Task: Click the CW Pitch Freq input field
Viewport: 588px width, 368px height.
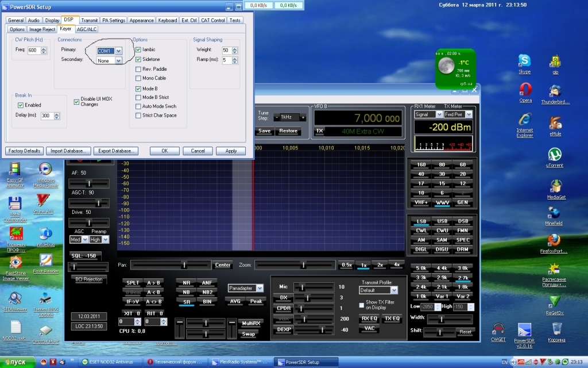Action: [32, 51]
